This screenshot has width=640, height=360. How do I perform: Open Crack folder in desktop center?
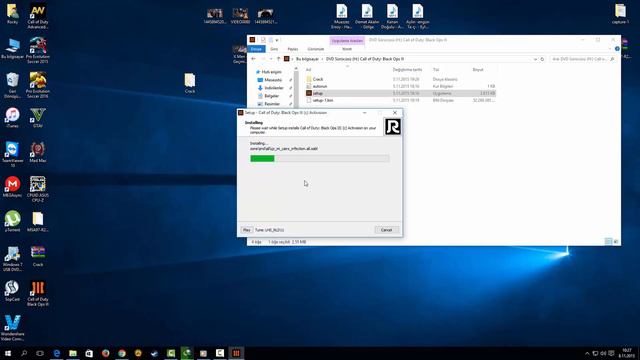point(190,83)
